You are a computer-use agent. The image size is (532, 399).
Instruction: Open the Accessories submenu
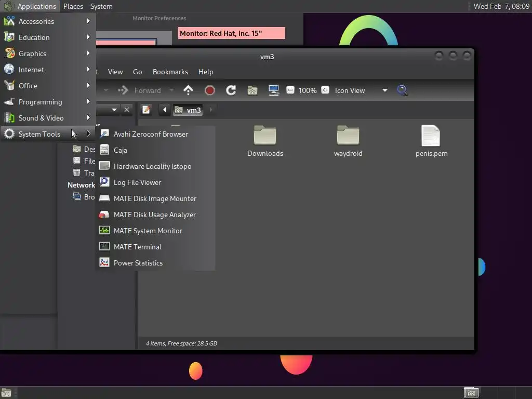48,21
